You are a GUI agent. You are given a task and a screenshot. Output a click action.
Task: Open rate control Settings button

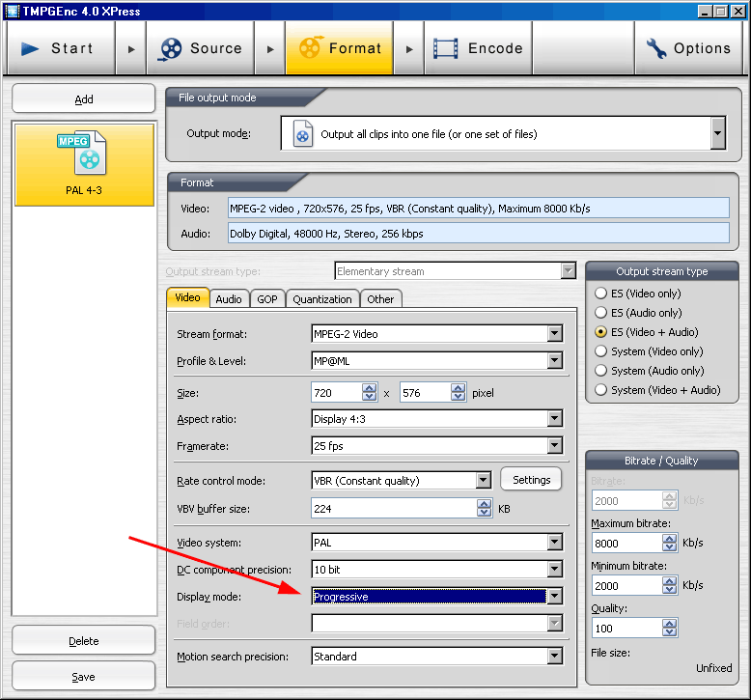[x=531, y=480]
